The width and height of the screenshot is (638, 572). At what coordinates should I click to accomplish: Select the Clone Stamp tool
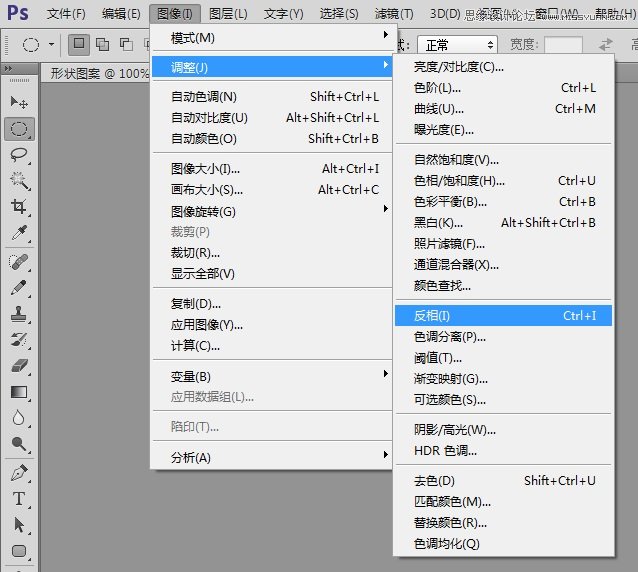19,314
